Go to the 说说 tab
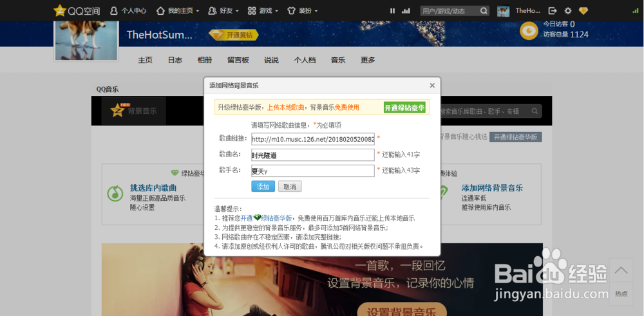Image resolution: width=644 pixels, height=316 pixels. [x=272, y=60]
